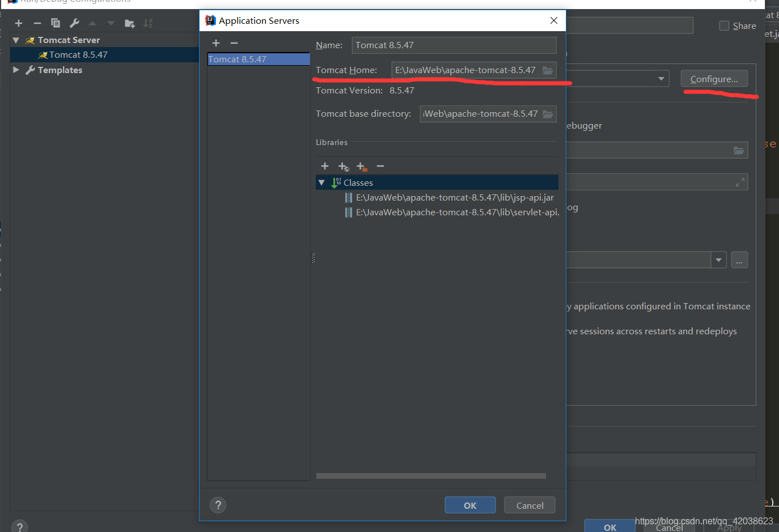Click the Libraries horizontal scrollbar
Screen dimensions: 779x532
click(431, 476)
